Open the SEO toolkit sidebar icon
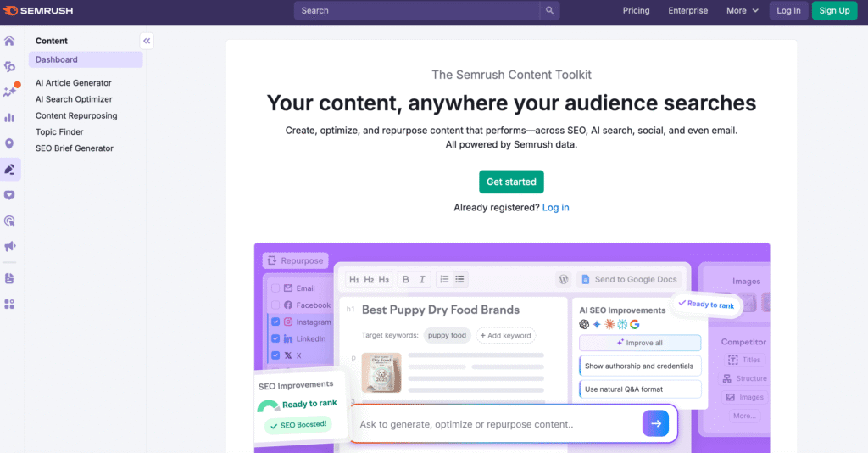This screenshot has height=453, width=868. (x=9, y=66)
